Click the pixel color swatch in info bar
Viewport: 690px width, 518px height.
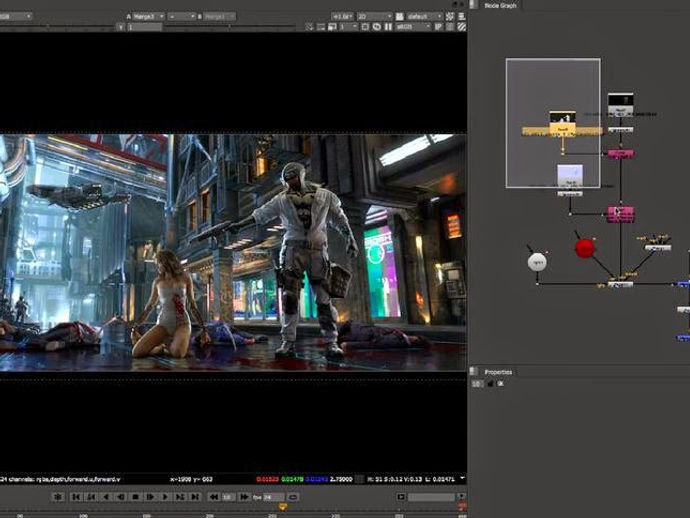(360, 479)
